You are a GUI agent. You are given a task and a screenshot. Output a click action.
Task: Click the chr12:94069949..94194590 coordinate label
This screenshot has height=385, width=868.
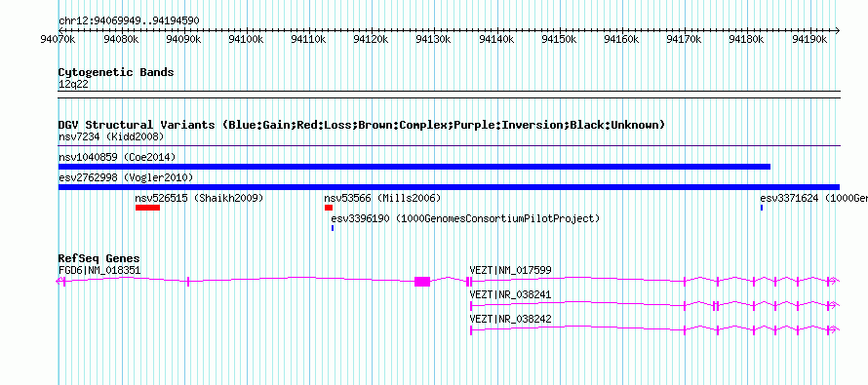(129, 21)
